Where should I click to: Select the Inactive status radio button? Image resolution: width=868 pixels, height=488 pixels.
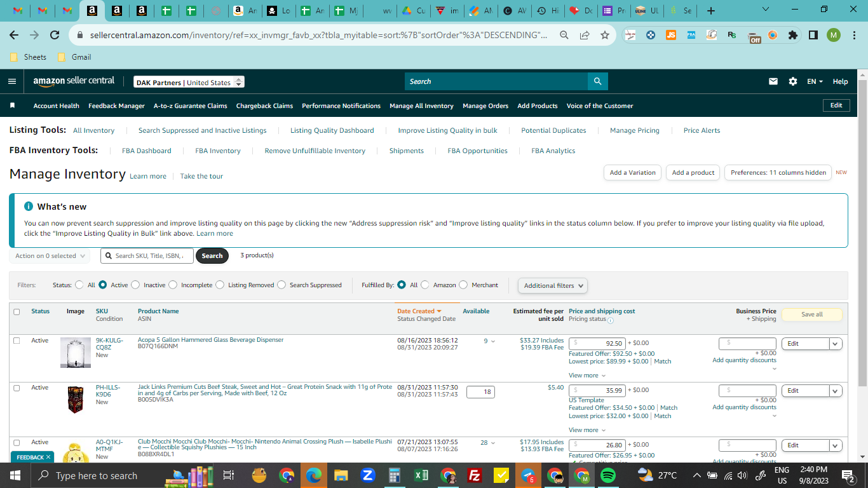tap(135, 285)
